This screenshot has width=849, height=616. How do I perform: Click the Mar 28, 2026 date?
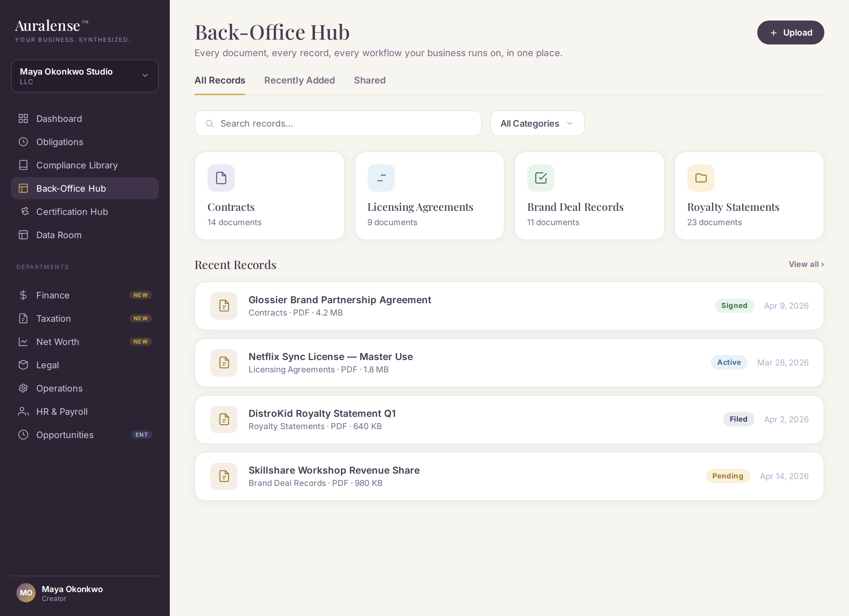tap(783, 363)
